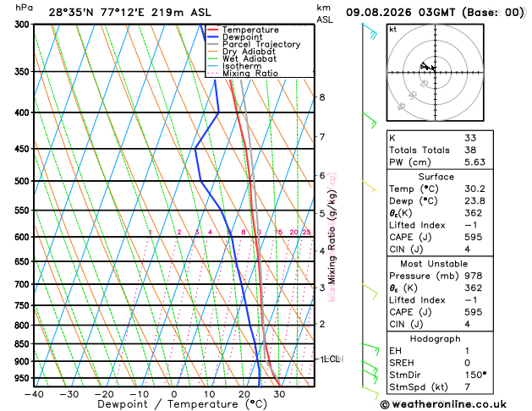The height and width of the screenshot is (411, 532).
Task: Click the Most Unstable section heading
Action: [x=434, y=264]
